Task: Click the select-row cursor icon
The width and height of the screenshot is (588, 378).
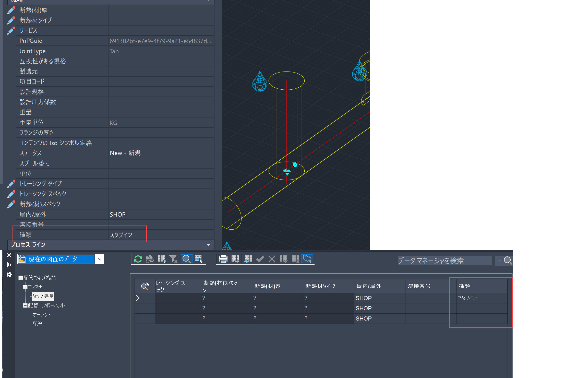Action: click(198, 259)
